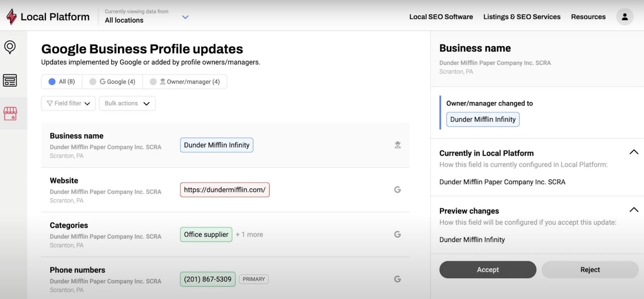
Task: Click the Google icon in Phone numbers row
Action: point(397,279)
